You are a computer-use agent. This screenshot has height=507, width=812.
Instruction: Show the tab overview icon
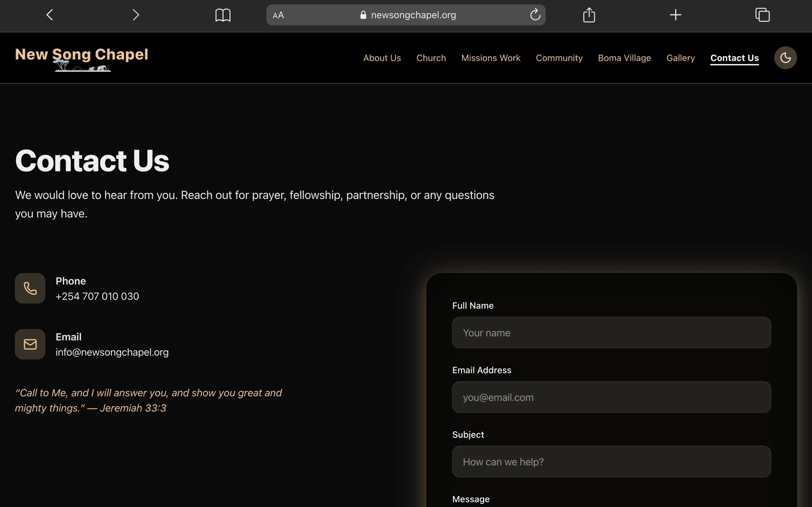coord(762,15)
